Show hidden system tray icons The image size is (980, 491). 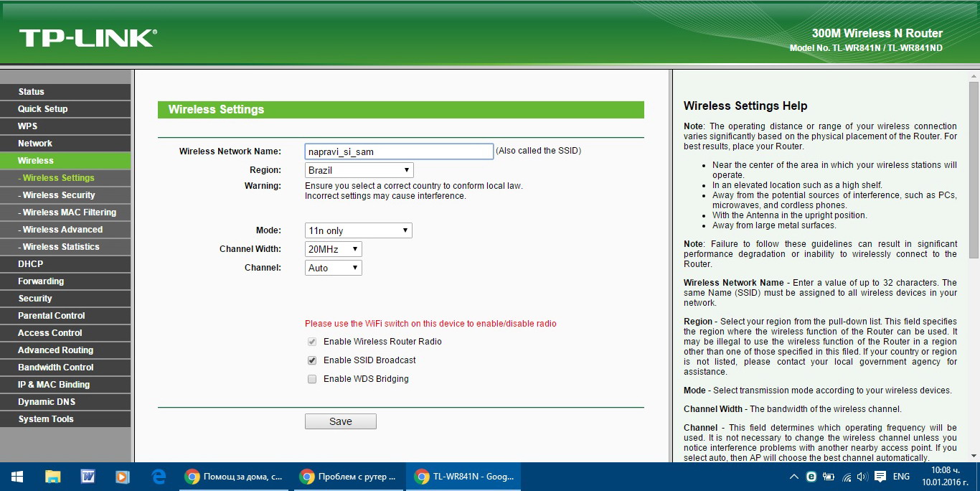pos(794,477)
